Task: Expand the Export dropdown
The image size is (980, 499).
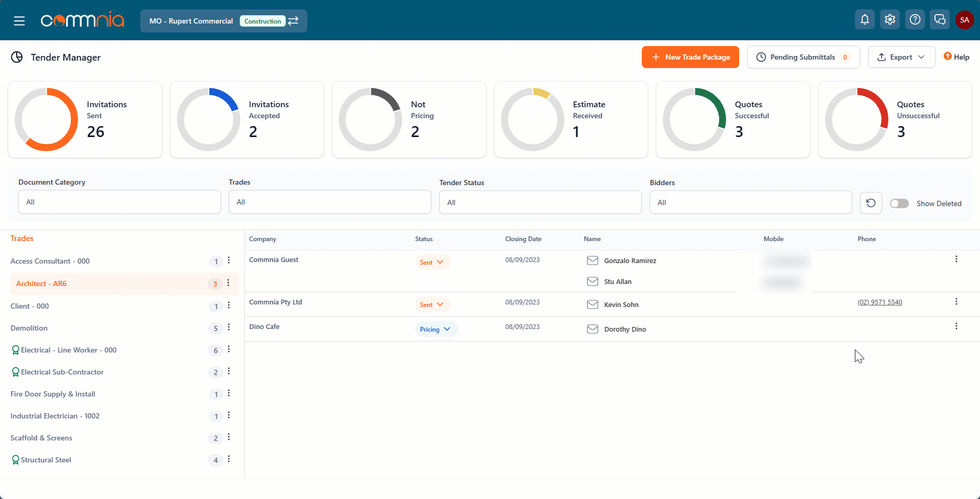Action: point(901,57)
